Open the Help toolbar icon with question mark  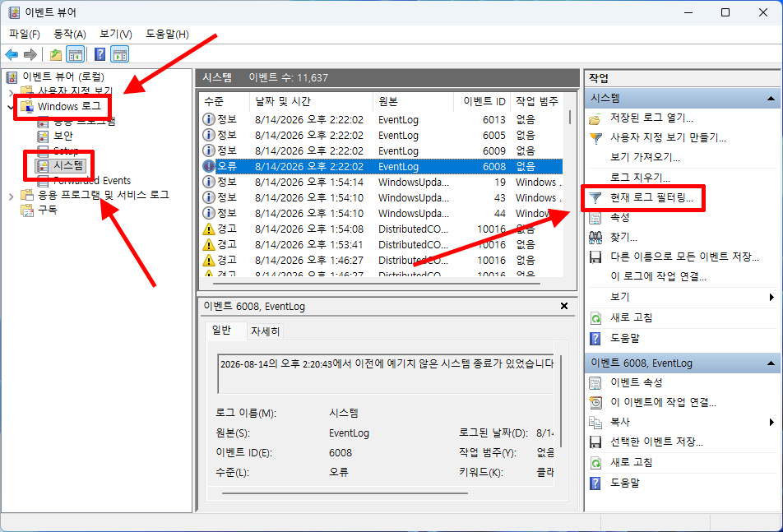pos(100,54)
